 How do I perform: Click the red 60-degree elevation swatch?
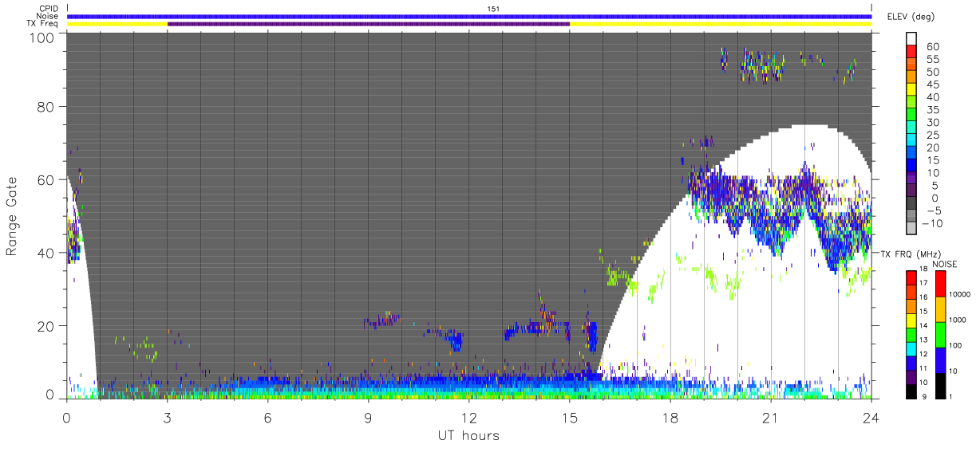pos(911,51)
